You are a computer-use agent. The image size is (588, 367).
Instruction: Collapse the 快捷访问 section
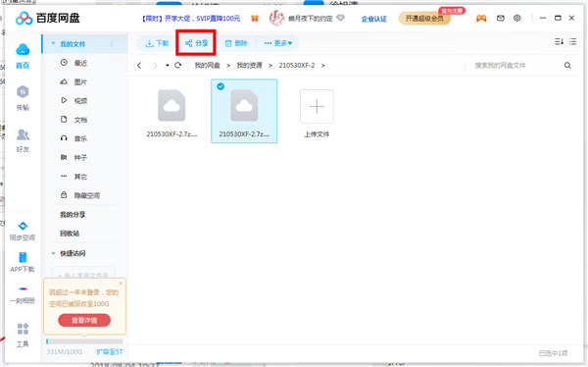53,253
